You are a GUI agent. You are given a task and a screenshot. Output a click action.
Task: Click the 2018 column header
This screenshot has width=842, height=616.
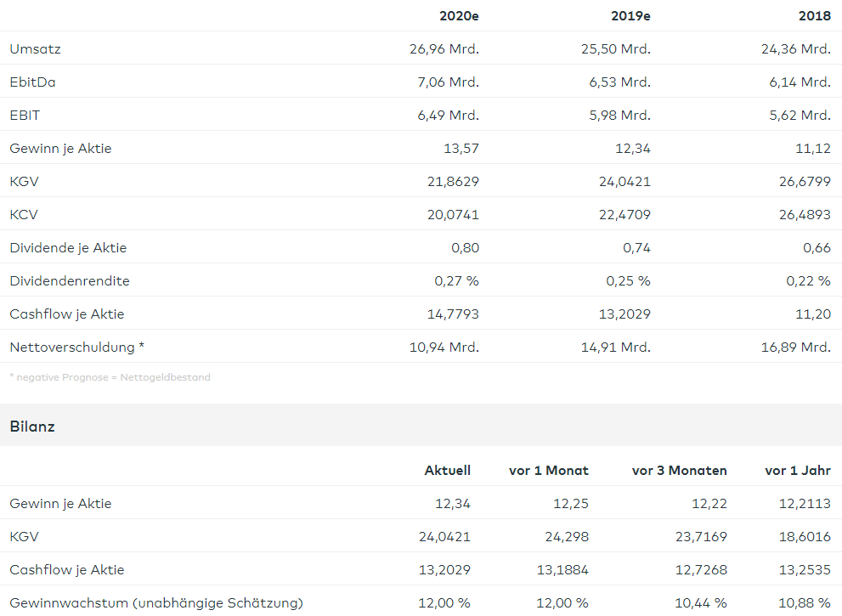(x=814, y=15)
